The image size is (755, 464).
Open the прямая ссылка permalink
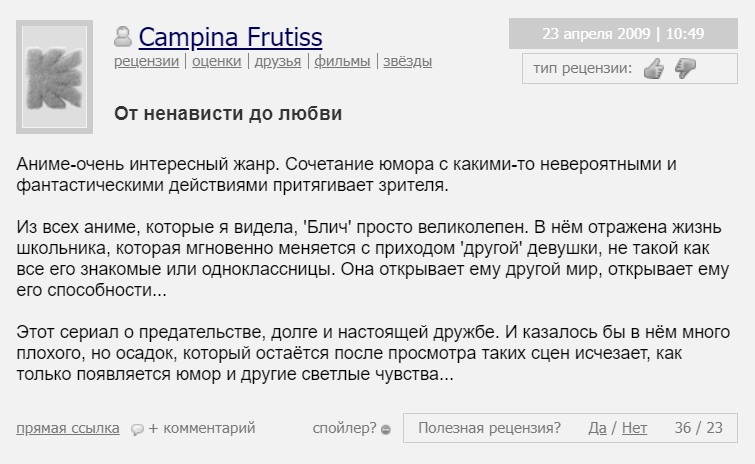[67, 428]
